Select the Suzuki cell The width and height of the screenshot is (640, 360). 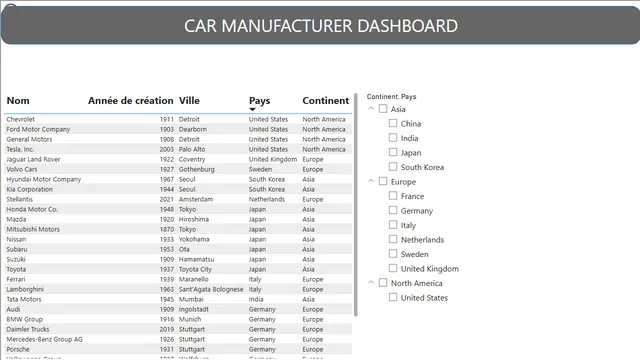(16, 259)
